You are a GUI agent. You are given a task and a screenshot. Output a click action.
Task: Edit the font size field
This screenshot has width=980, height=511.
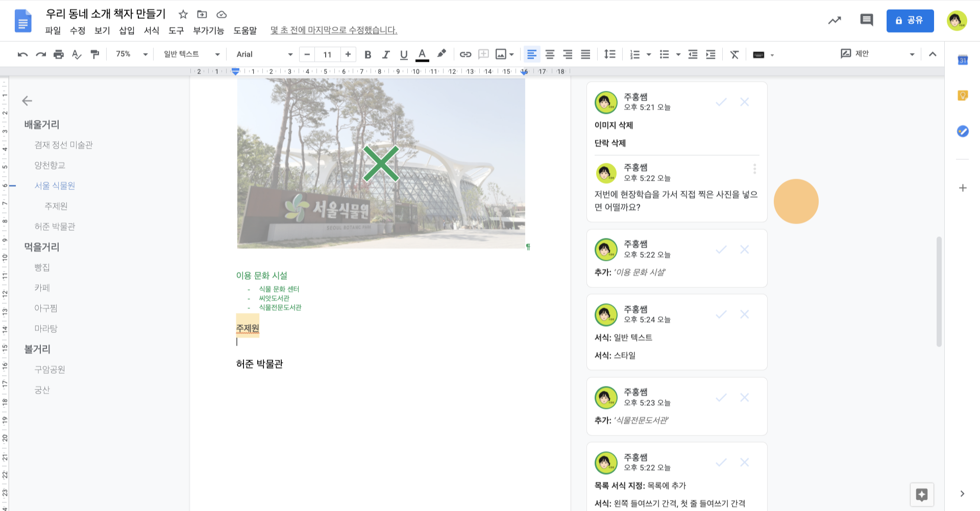pyautogui.click(x=327, y=54)
